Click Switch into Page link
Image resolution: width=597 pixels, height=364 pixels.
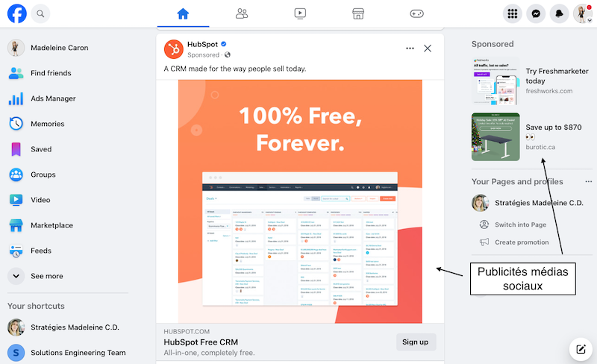[520, 225]
